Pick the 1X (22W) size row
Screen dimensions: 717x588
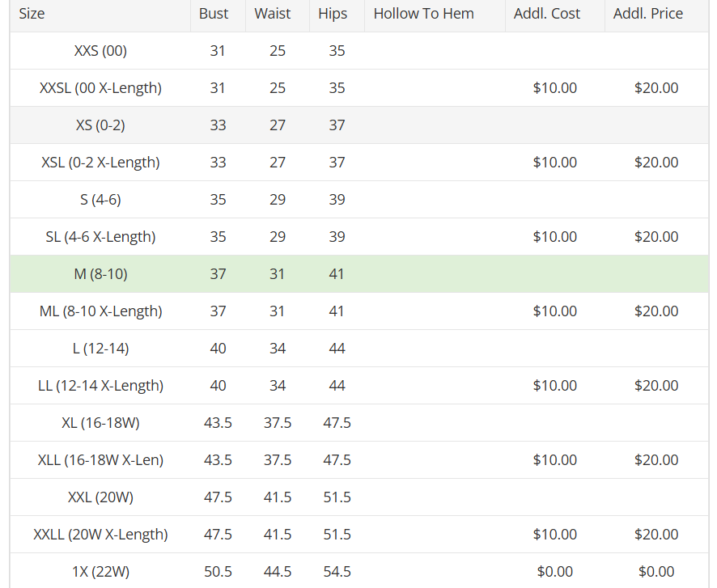(359, 571)
